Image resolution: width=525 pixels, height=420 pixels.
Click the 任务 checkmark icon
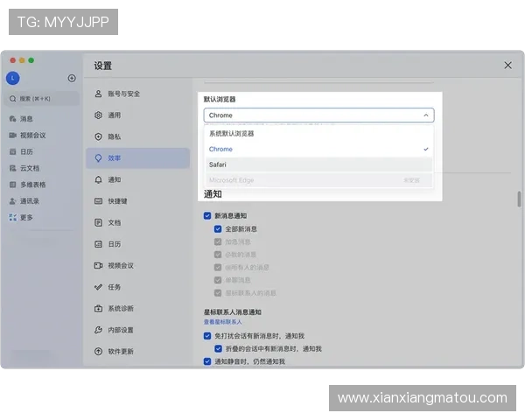(x=98, y=287)
